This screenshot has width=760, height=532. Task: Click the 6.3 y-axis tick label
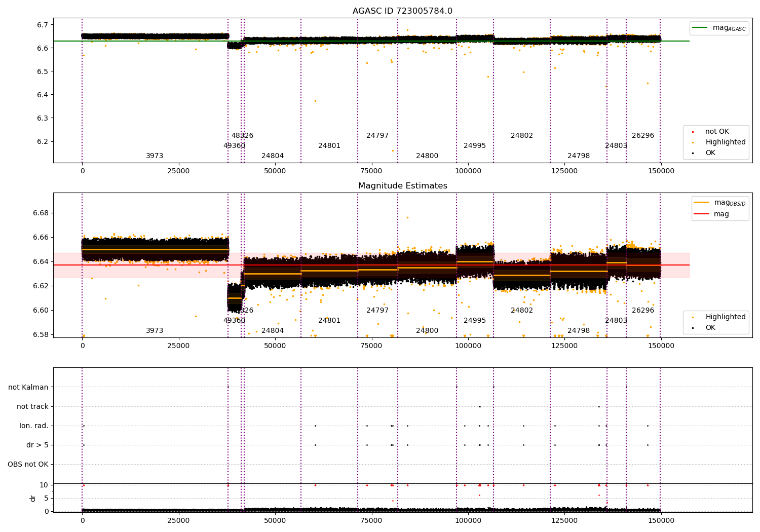click(43, 118)
